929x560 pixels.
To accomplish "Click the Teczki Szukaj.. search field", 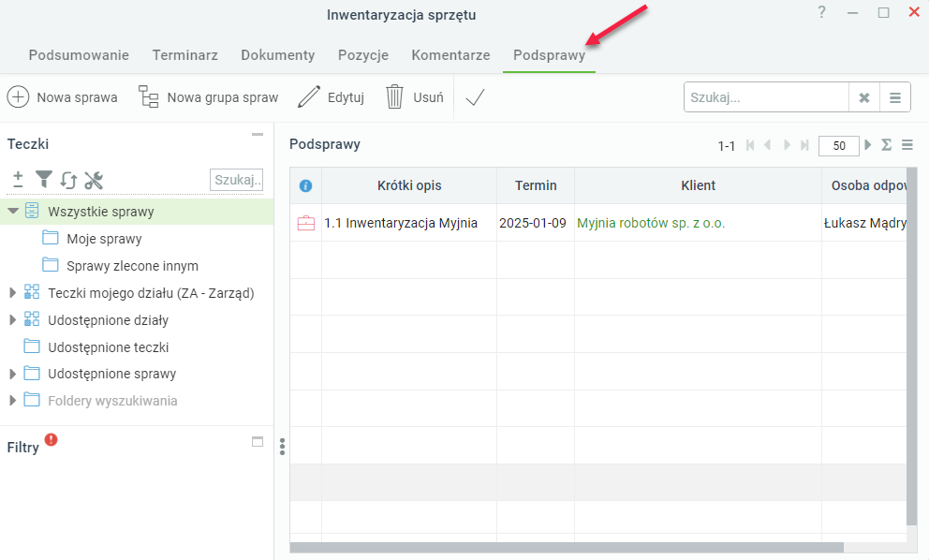I will pyautogui.click(x=236, y=180).
